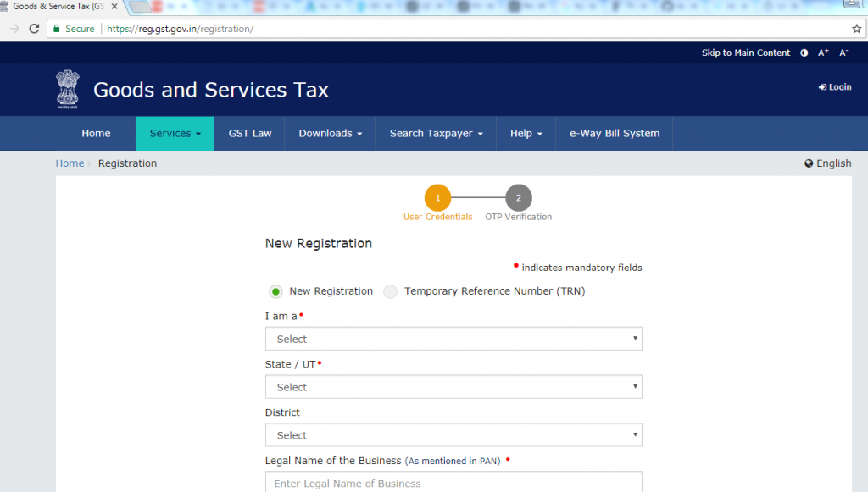Click the browser address bar URL
The width and height of the screenshot is (868, 492).
pos(180,29)
